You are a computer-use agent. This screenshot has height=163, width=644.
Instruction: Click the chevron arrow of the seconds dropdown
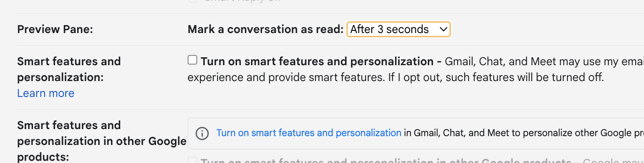point(443,30)
